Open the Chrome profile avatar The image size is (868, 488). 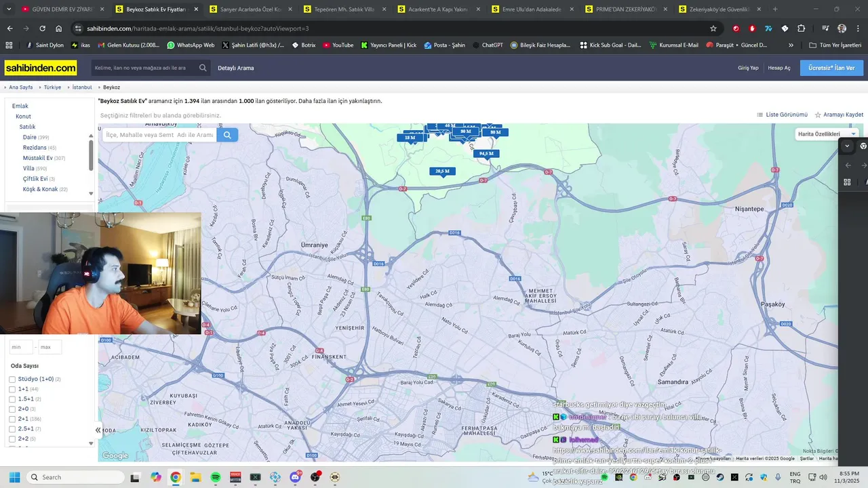(x=842, y=28)
